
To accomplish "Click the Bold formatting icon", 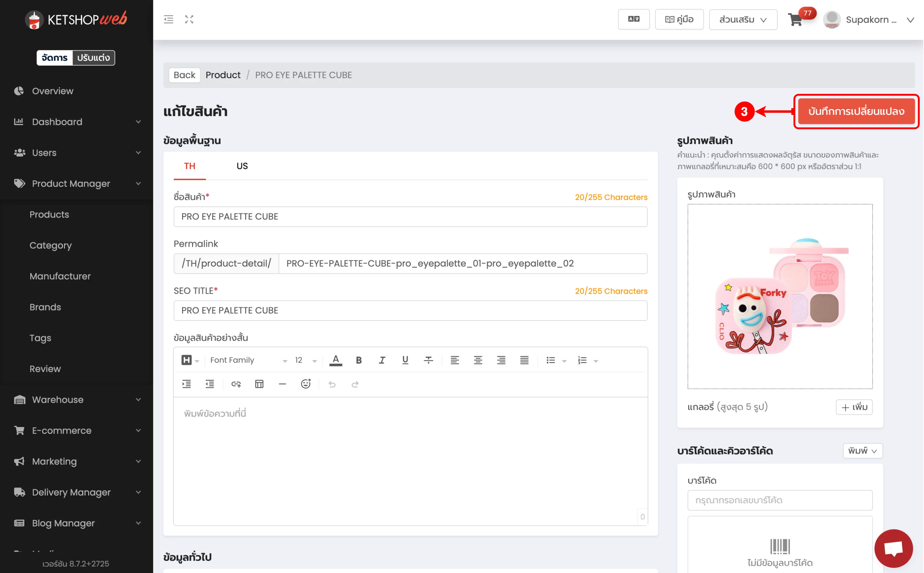I will [x=359, y=360].
